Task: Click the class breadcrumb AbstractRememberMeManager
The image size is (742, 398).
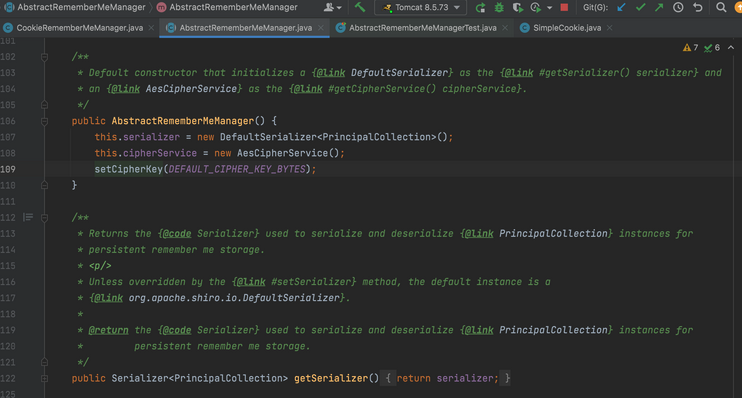Action: click(x=76, y=7)
